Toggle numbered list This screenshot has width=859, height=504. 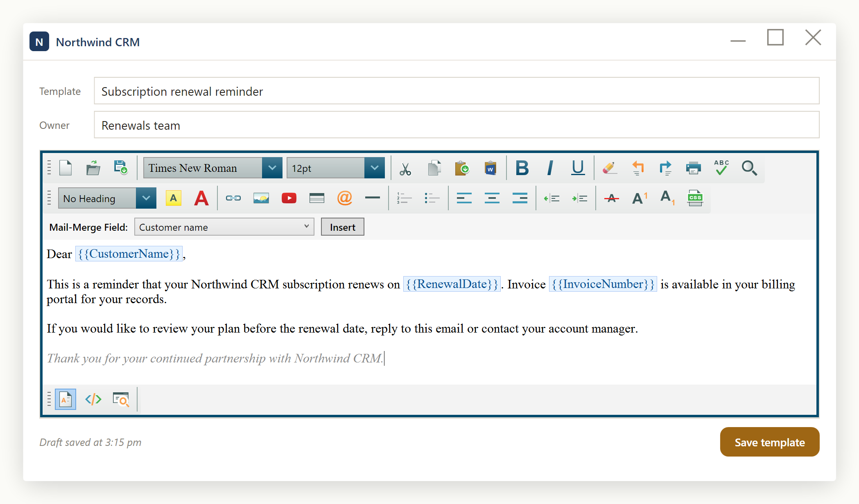(x=404, y=198)
